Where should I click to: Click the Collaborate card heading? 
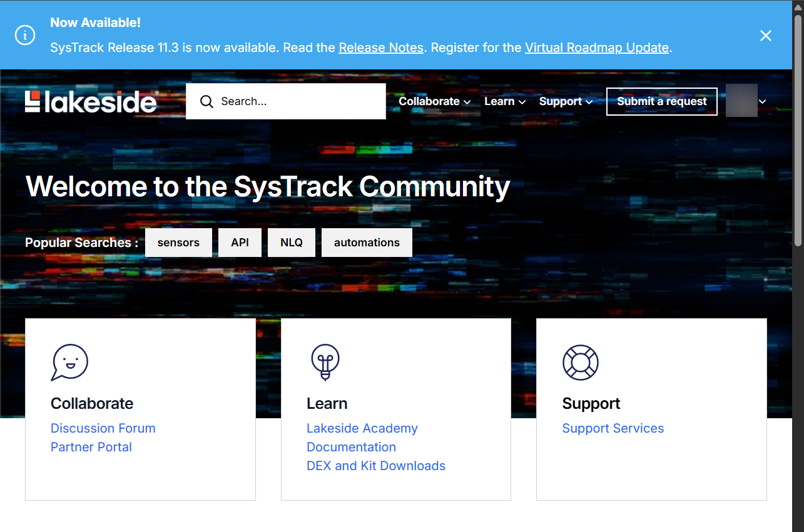click(92, 403)
